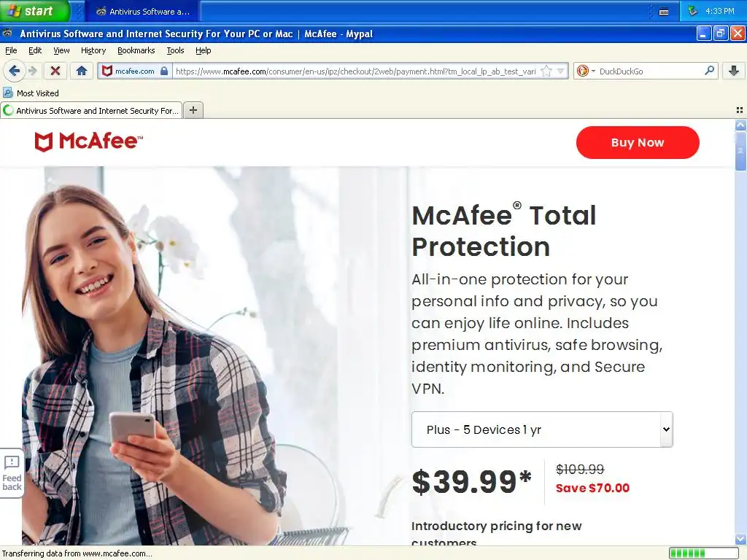
Task: Open the downloads arrow icon
Action: point(734,71)
